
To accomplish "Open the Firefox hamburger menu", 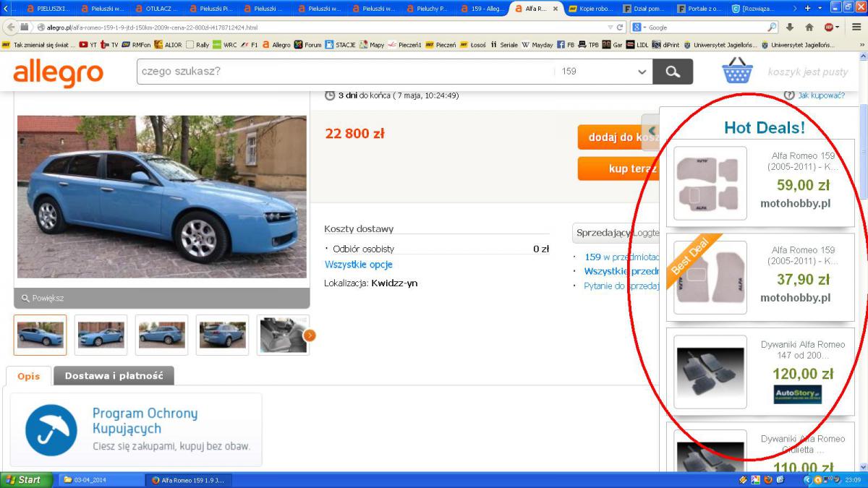I will click(x=856, y=27).
